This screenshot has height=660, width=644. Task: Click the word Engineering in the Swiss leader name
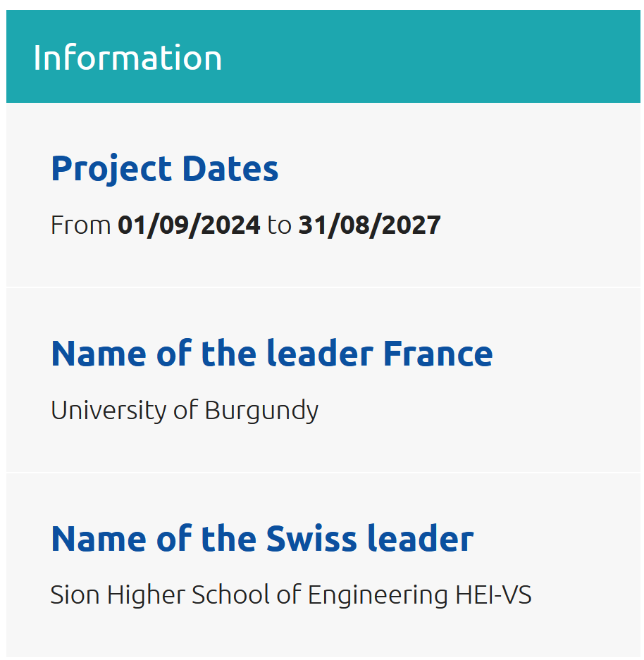coord(378,596)
